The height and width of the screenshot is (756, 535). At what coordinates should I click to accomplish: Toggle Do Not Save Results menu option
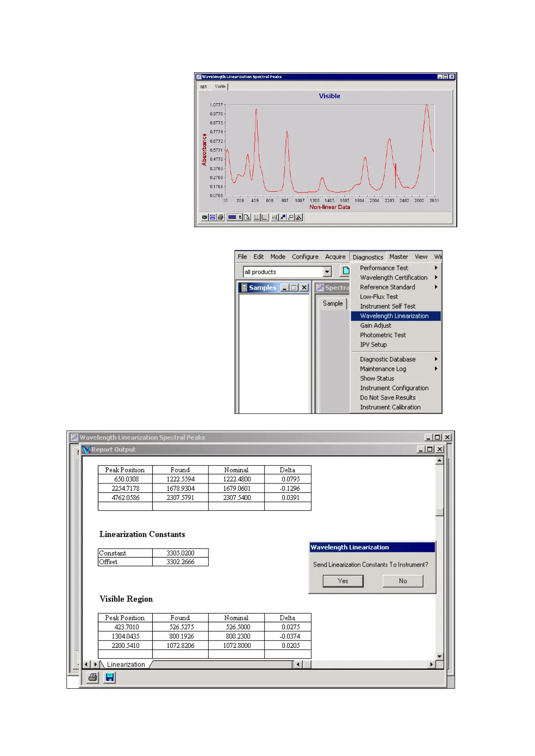(395, 398)
